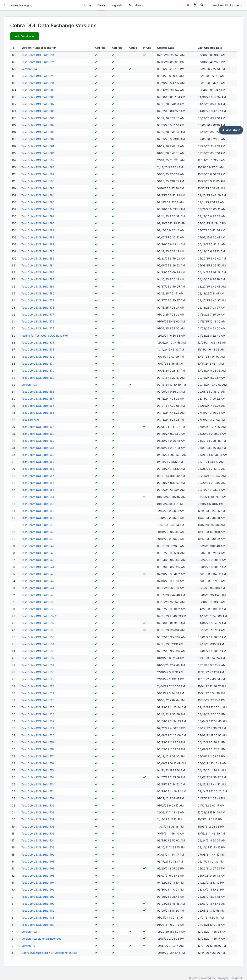
Task: Click the In Use column header
Action: click(x=147, y=48)
